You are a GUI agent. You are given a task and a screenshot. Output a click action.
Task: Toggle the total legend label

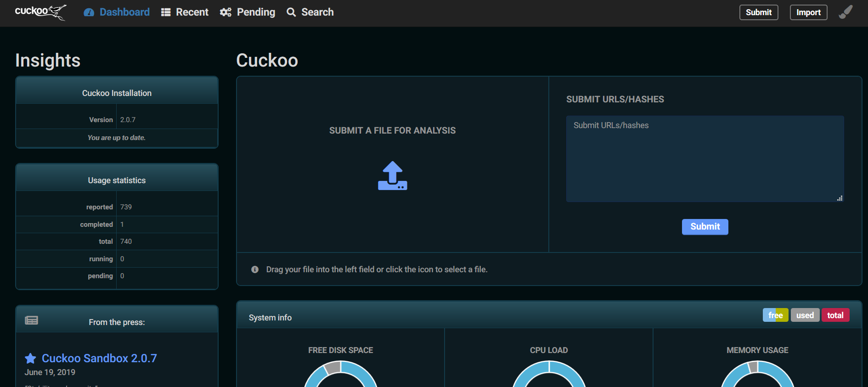click(835, 315)
